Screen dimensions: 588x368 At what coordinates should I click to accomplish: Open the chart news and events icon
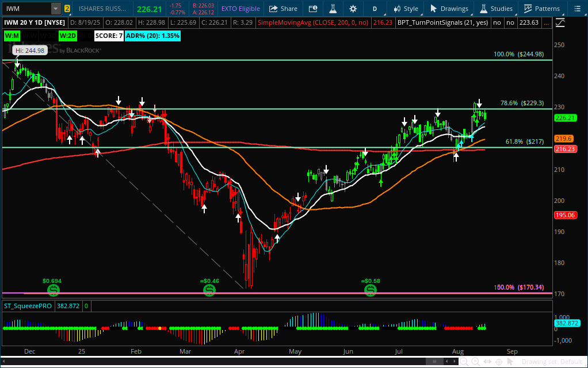tap(313, 8)
